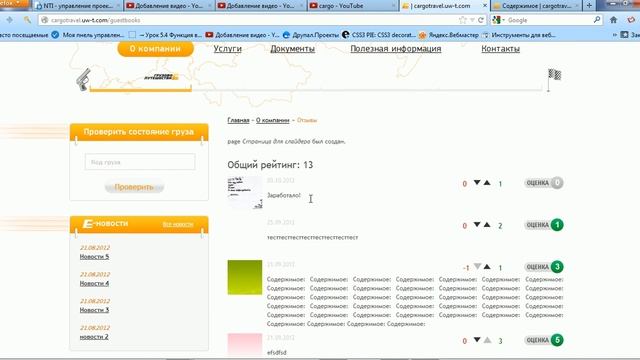Viewport: 640px width, 360px height.
Task: Open the Все новости link
Action: coord(178,224)
